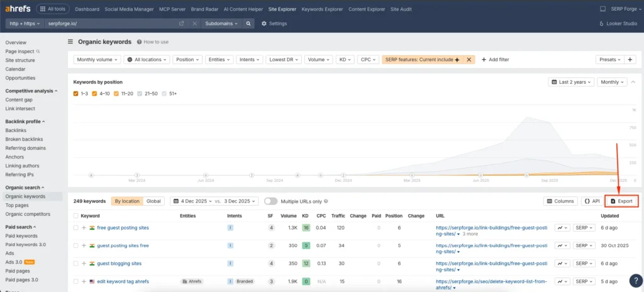644x292 pixels.
Task: Expand the Last 2 years date range
Action: [570, 82]
